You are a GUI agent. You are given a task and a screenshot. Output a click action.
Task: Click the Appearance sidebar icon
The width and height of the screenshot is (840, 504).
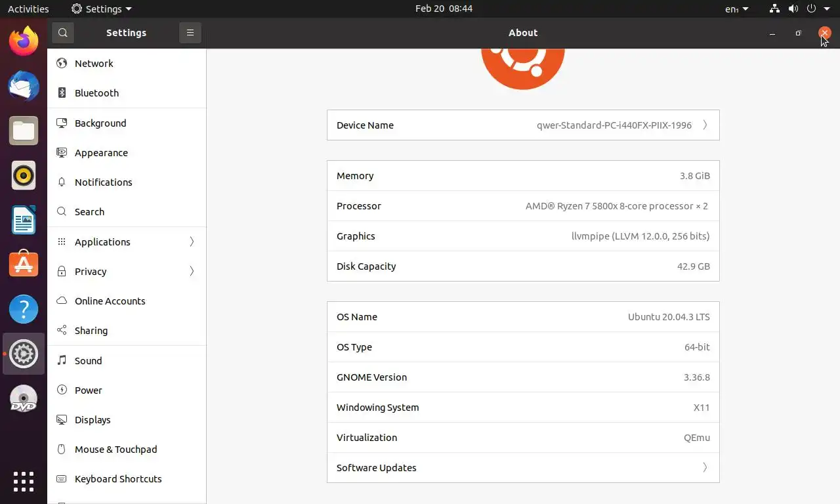62,153
